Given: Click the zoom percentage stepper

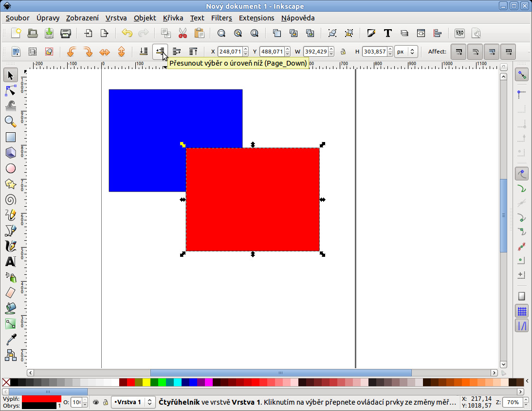Looking at the screenshot, I should point(526,402).
